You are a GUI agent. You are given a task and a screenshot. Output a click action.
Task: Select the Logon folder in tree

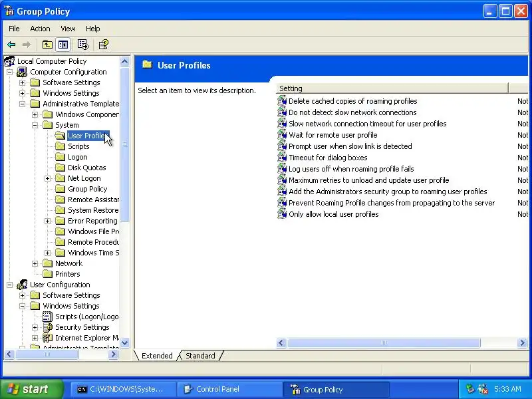78,157
